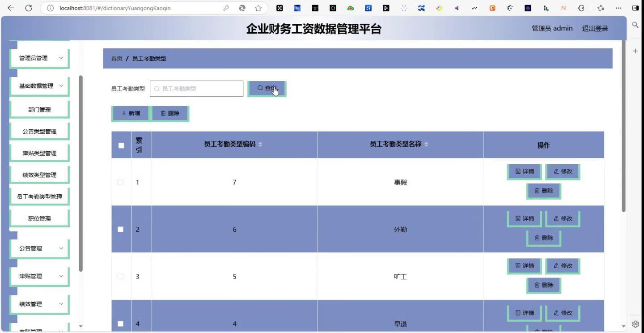Viewport: 644px width, 333px height.
Task: Click the 退出登录 logout link
Action: pos(595,29)
